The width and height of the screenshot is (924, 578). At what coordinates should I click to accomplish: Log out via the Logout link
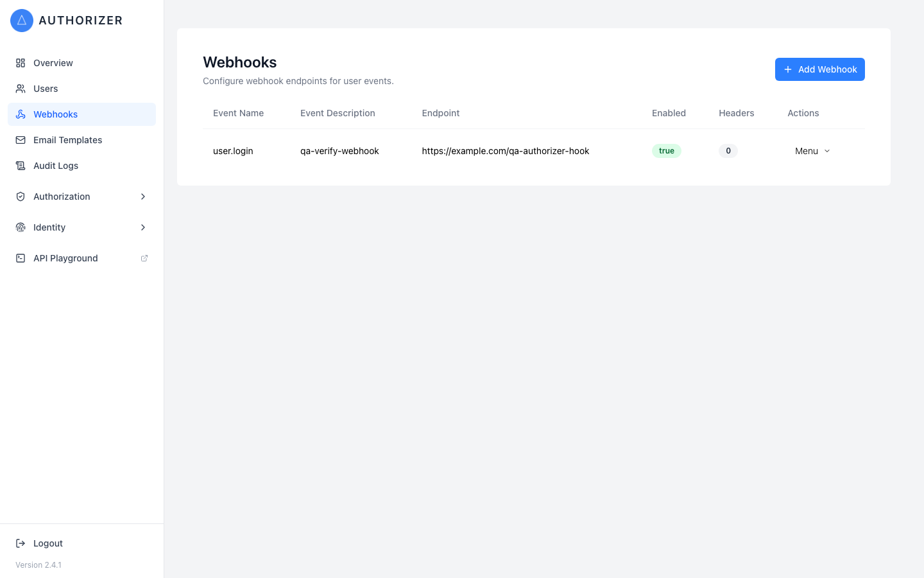(81, 543)
